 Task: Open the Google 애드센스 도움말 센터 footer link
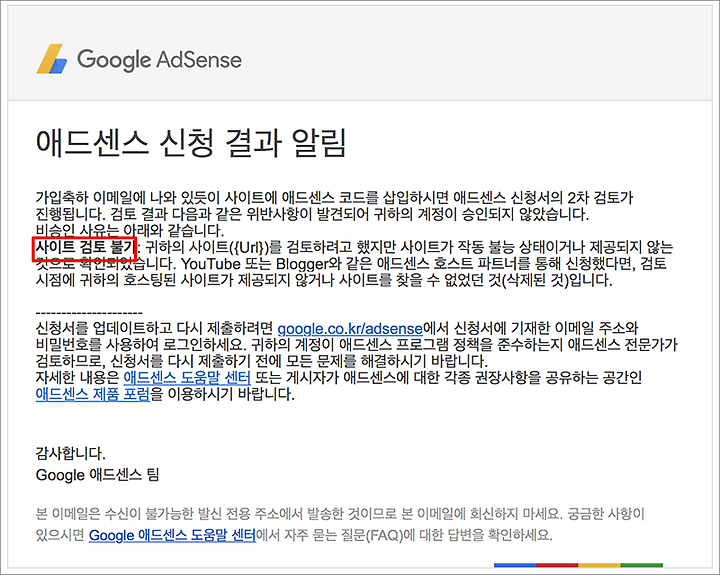[172, 535]
